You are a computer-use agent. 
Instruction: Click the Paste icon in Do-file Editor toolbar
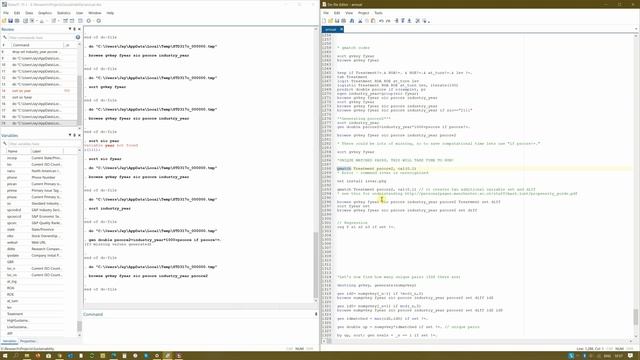click(373, 21)
